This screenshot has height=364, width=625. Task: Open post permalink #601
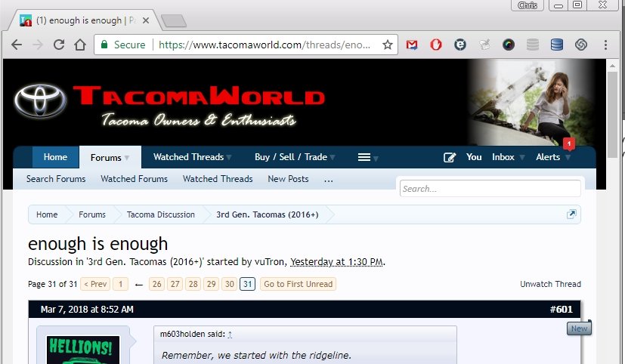562,310
